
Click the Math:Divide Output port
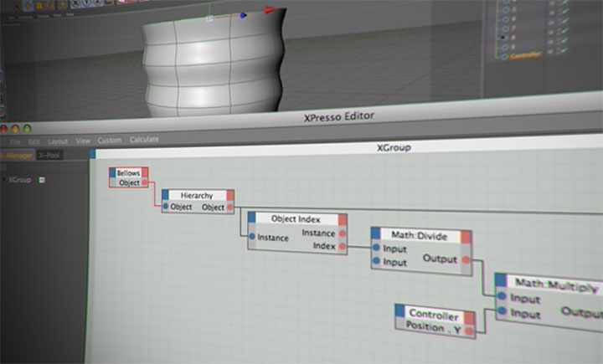point(466,260)
